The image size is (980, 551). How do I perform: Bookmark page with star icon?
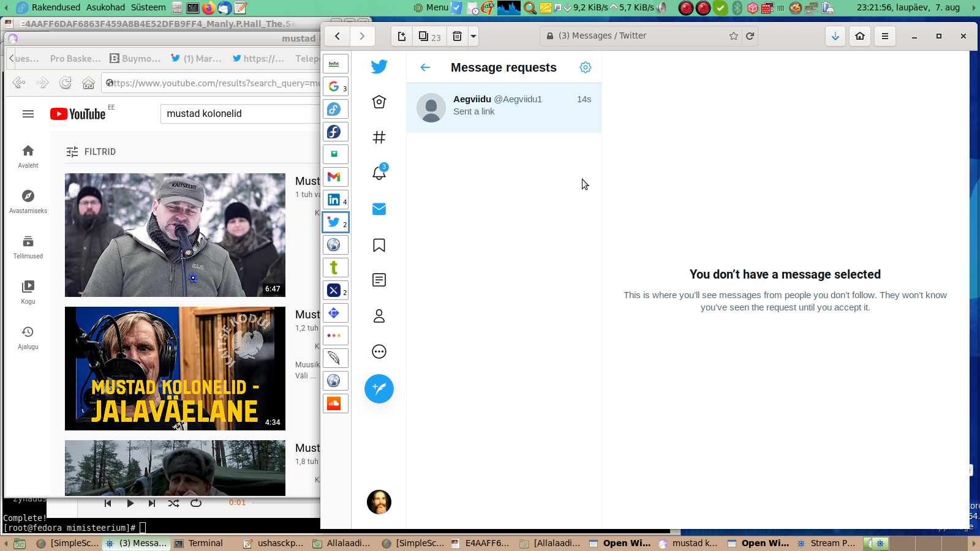click(x=733, y=36)
